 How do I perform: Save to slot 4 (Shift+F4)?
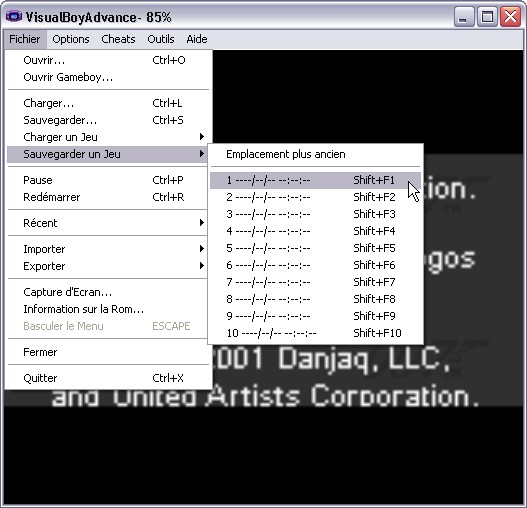click(x=315, y=231)
